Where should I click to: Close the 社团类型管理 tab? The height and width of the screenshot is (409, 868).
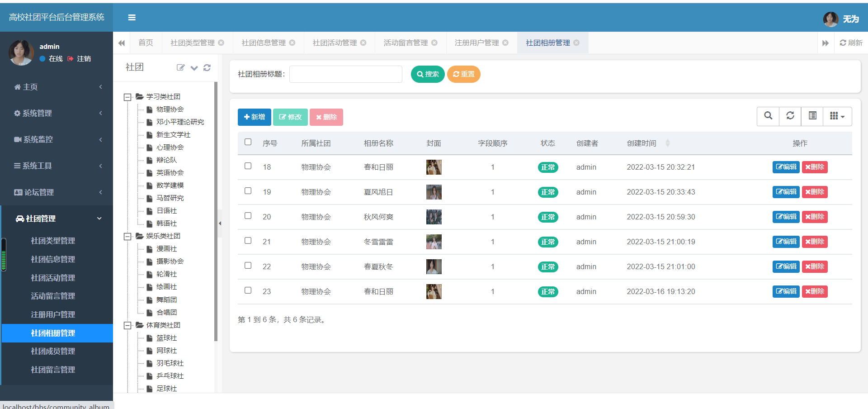(221, 43)
